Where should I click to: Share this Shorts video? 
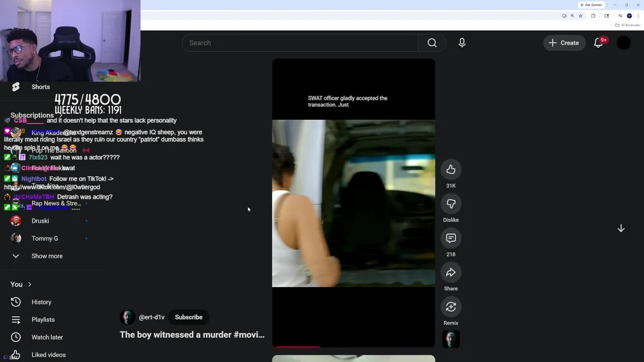451,273
